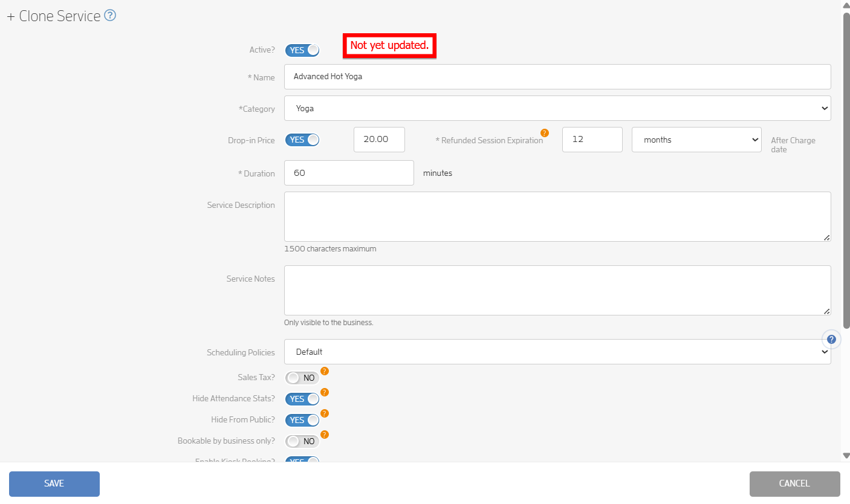The width and height of the screenshot is (850, 504).
Task: Save the cloned service
Action: tap(54, 483)
